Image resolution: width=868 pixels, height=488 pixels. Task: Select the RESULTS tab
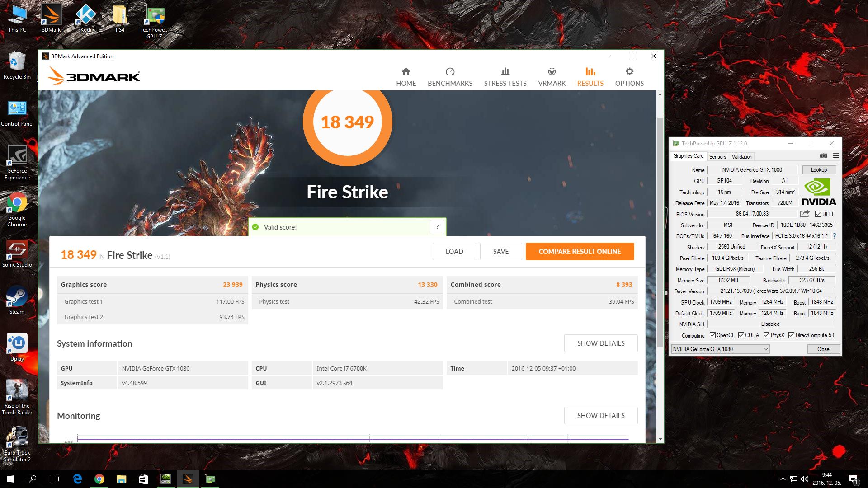(x=590, y=77)
